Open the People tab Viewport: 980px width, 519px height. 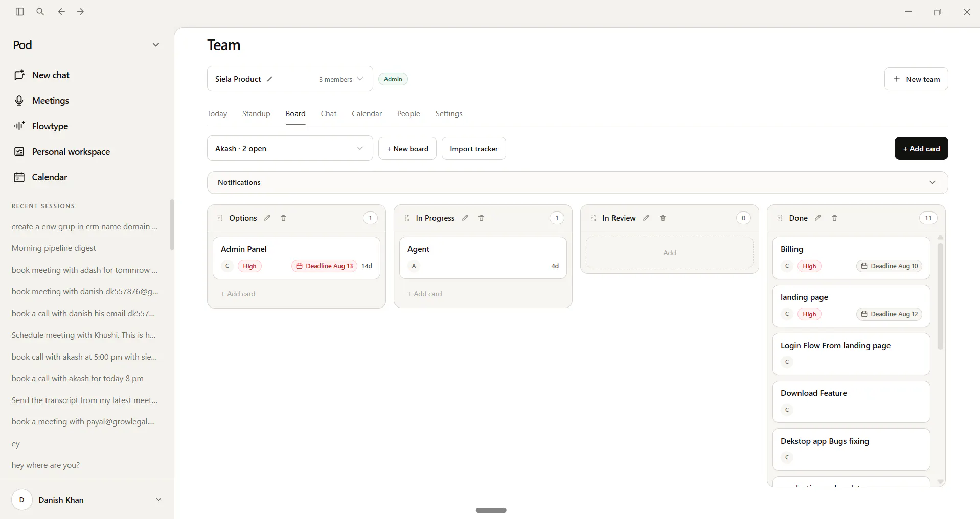pos(408,113)
